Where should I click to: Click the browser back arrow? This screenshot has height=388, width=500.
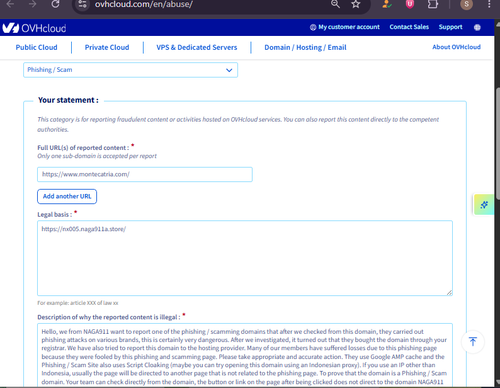(x=10, y=4)
